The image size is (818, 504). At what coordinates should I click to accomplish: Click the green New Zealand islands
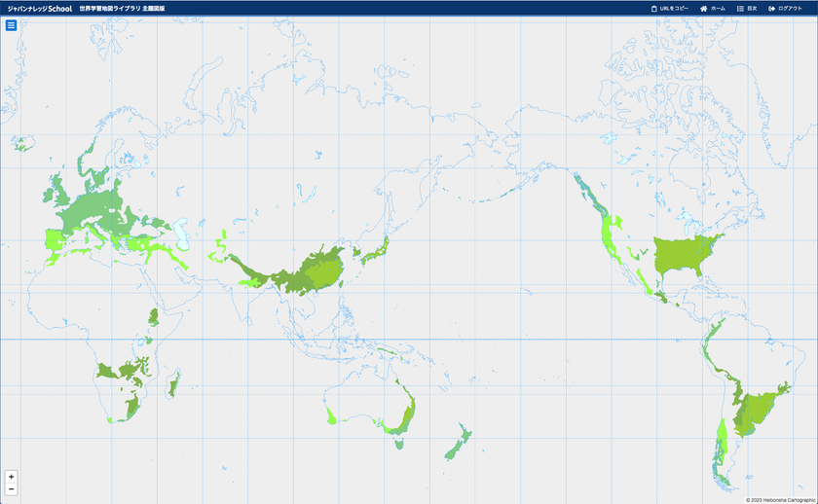pos(458,443)
